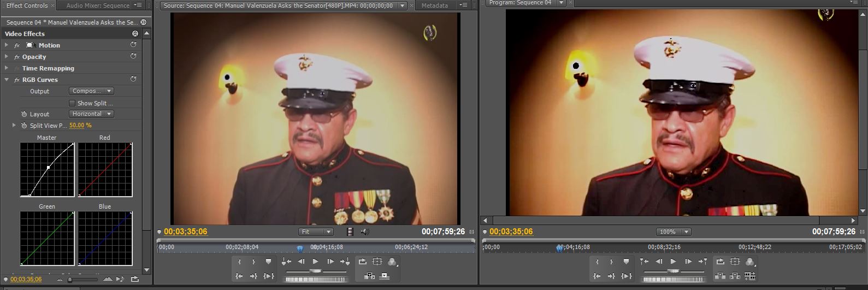Viewport: 868px width, 290px height.
Task: Toggle the RGB Curves fx effect switch
Action: [x=17, y=80]
